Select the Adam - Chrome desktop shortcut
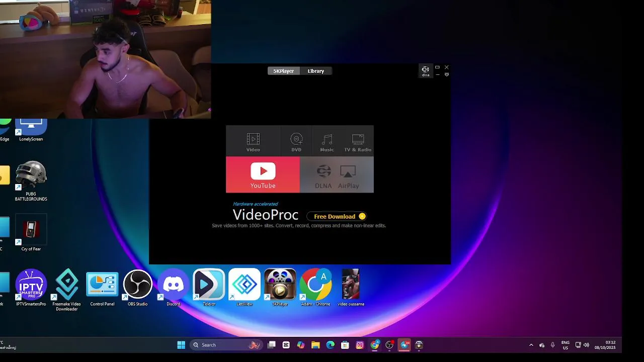Screen dimensions: 644x362 [x=315, y=288]
